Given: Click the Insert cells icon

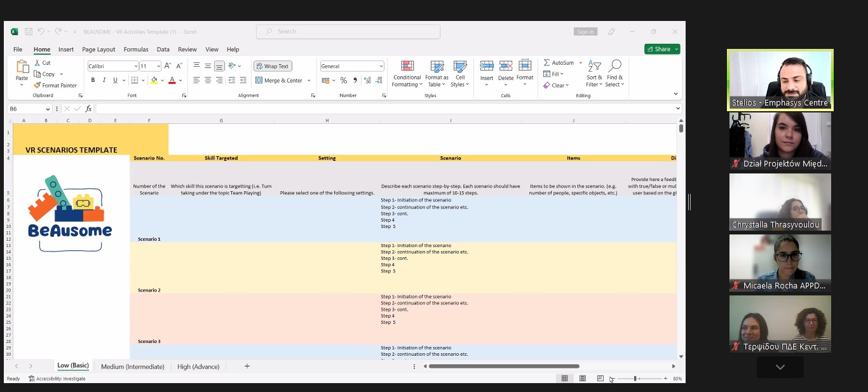Looking at the screenshot, I should click(x=487, y=66).
